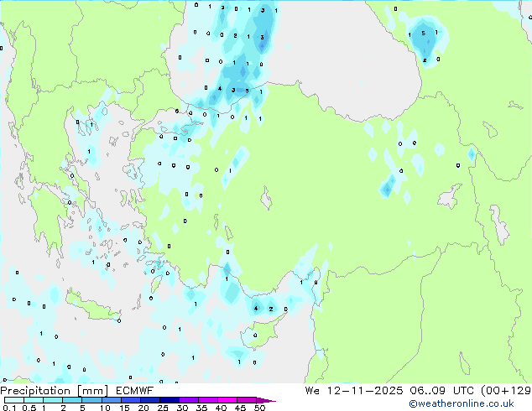Image resolution: width=532 pixels, height=411 pixels.
Task: Pick the 1–2 mm legend color cell
Action: tap(53, 400)
